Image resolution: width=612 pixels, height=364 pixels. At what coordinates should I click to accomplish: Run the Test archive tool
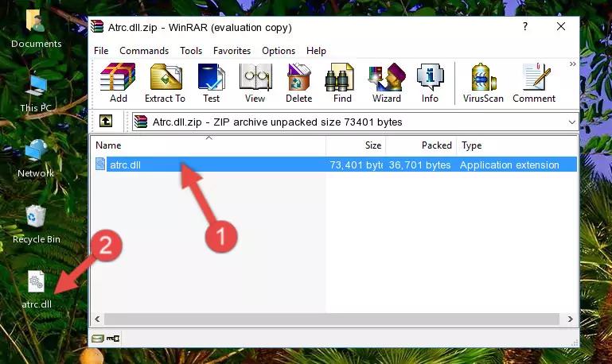coord(211,83)
